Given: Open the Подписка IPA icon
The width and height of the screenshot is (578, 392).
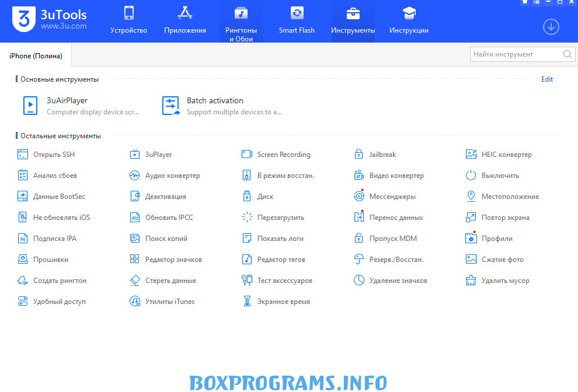Looking at the screenshot, I should (x=23, y=239).
